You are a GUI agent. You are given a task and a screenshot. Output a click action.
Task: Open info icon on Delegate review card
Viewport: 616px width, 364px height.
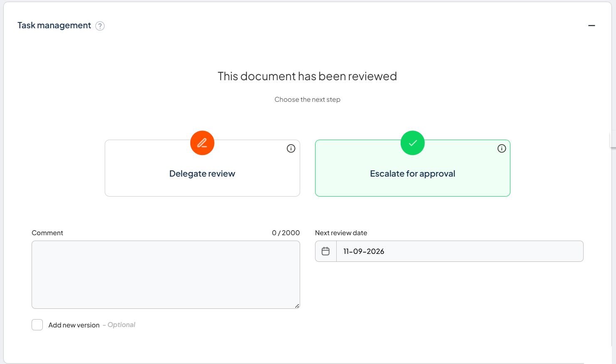(x=291, y=149)
